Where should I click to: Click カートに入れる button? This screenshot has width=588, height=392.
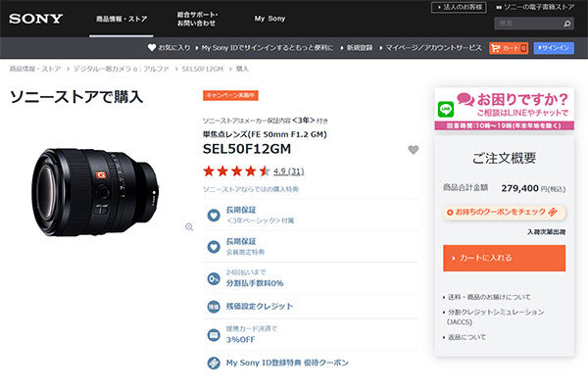point(504,258)
